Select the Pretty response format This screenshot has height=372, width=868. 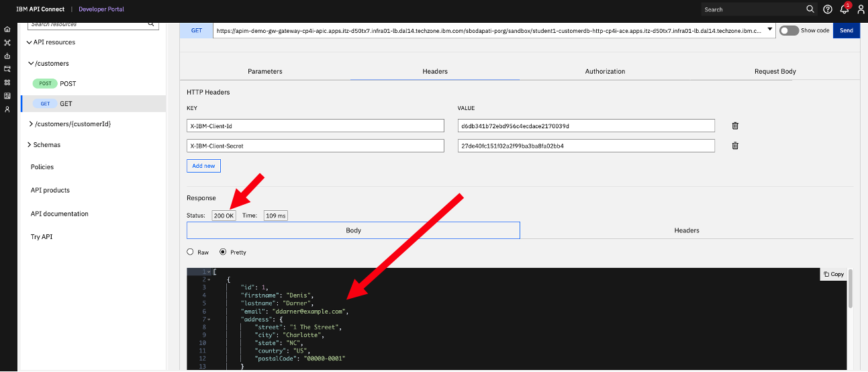(x=223, y=252)
